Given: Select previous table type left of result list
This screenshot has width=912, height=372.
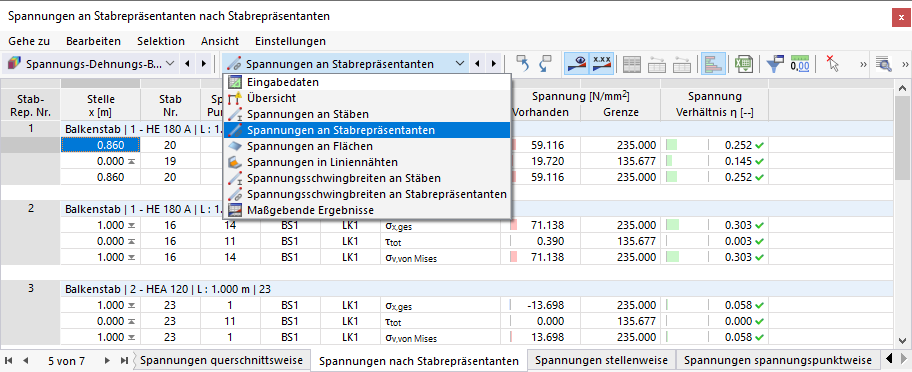Looking at the screenshot, I should click(x=478, y=64).
